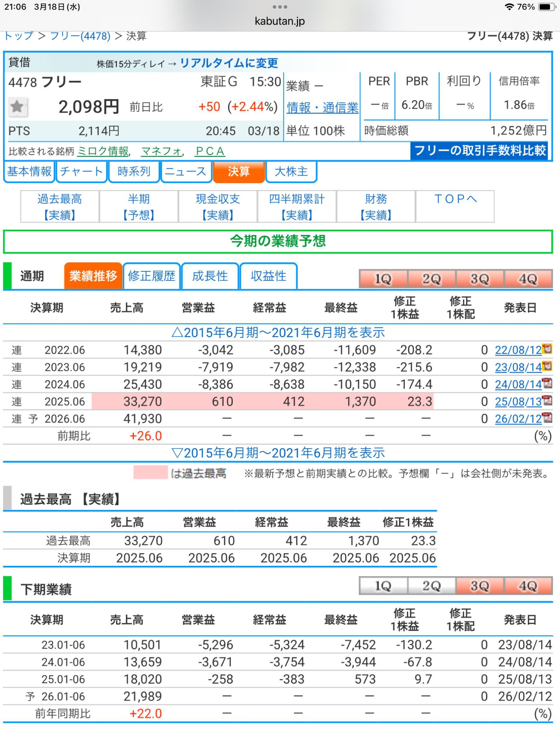Open the ミロク情報 comparison stock link
The width and height of the screenshot is (560, 747).
coord(103,152)
